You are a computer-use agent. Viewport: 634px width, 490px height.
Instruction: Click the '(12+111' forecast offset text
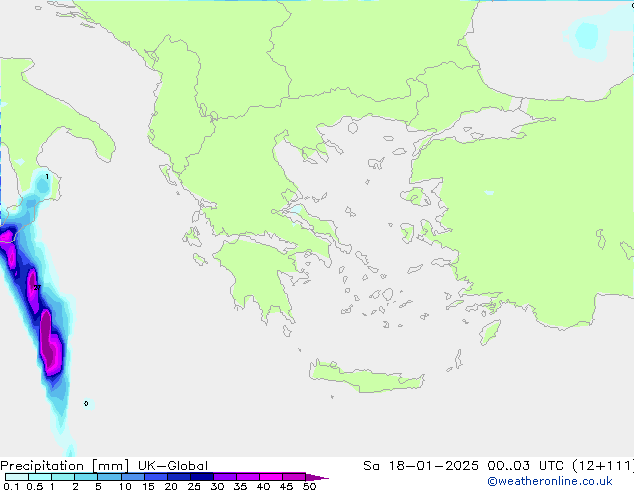[602, 466]
